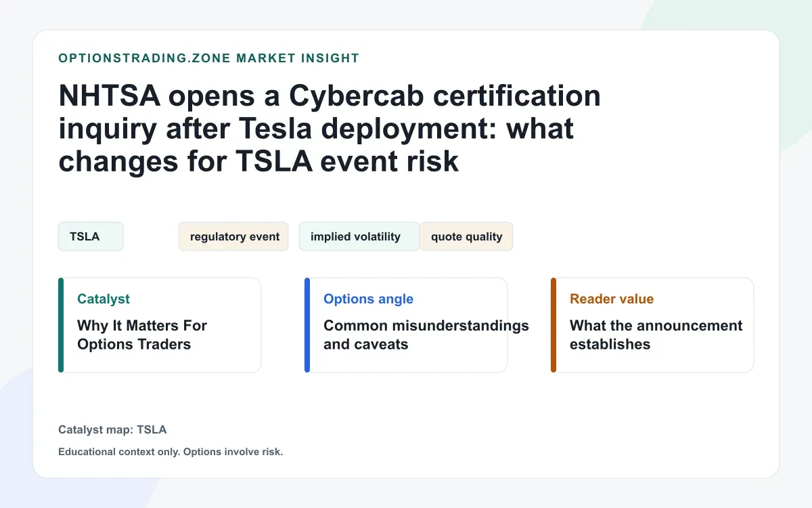Open the Catalyst card
812x508 pixels.
(160, 325)
